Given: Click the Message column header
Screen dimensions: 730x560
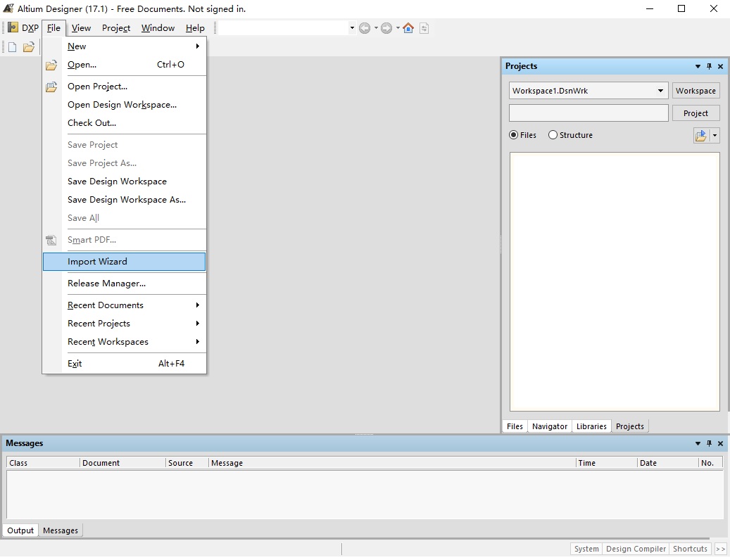Looking at the screenshot, I should pyautogui.click(x=392, y=463).
